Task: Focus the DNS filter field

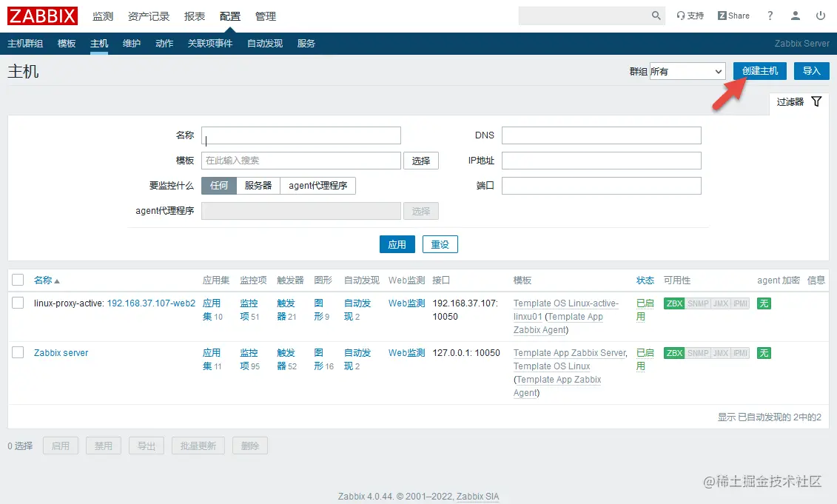Action: 602,135
